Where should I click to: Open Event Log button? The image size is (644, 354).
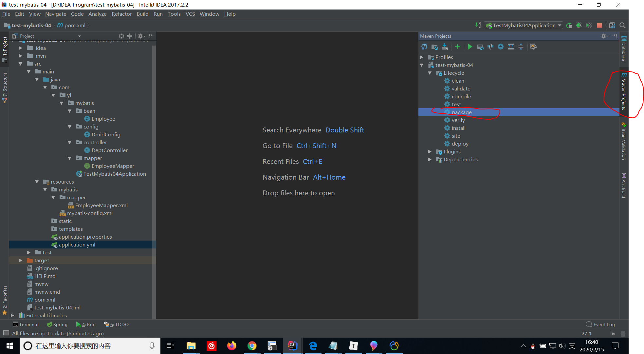coord(600,324)
